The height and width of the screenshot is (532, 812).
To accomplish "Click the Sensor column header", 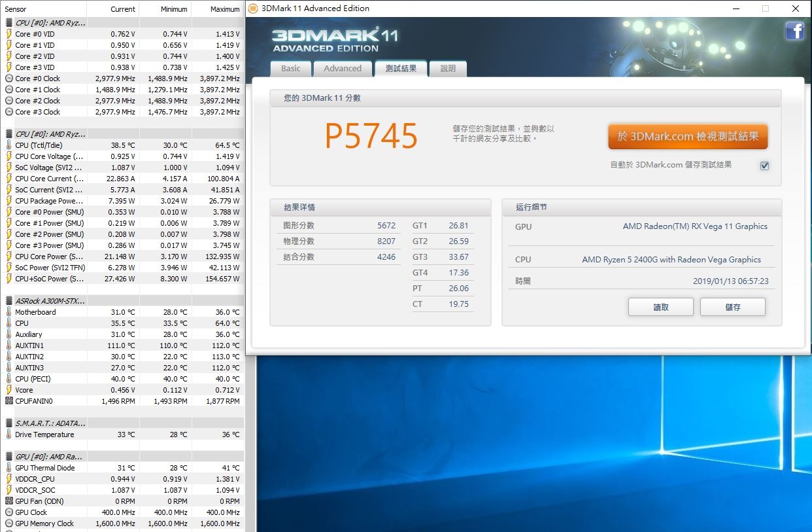I will click(x=43, y=9).
